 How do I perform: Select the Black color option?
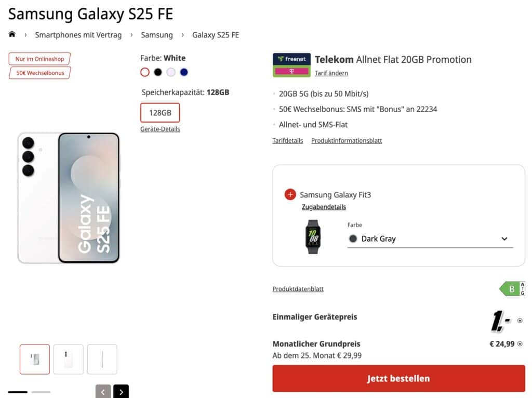[158, 72]
